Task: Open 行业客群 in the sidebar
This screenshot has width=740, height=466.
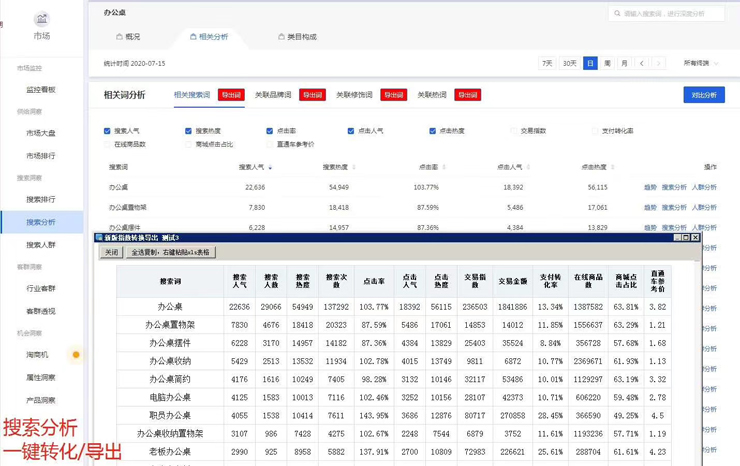Action: [41, 288]
